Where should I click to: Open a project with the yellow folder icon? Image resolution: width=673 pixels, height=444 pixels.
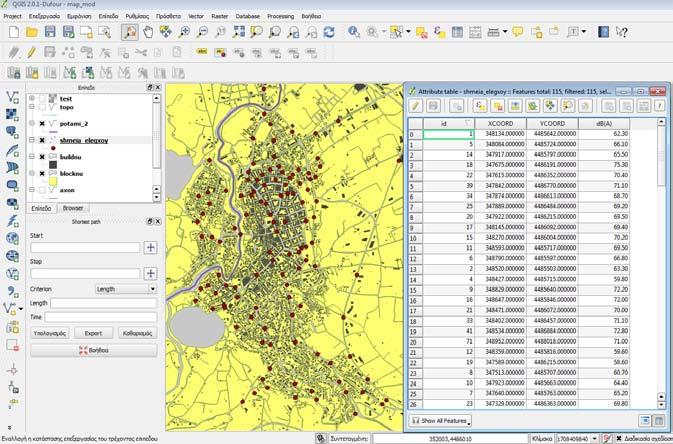click(x=32, y=32)
